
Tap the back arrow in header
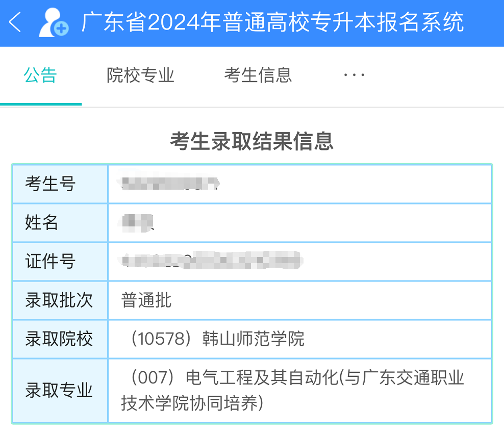click(x=15, y=23)
